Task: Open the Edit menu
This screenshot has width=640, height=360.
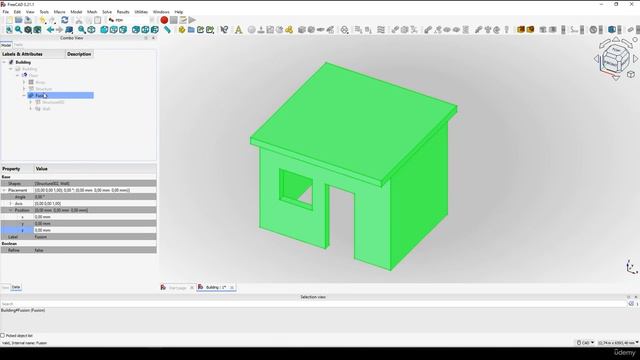Action: tap(17, 12)
